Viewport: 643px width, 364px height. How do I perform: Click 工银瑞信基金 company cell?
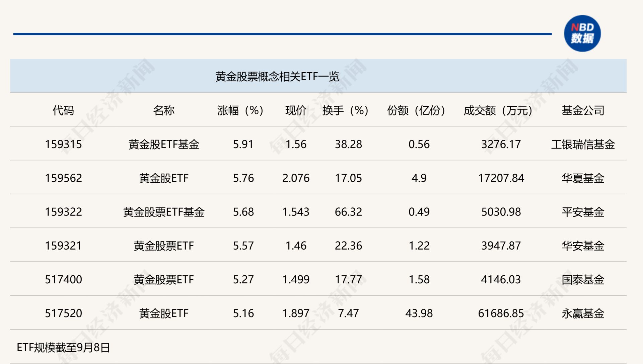click(x=583, y=144)
